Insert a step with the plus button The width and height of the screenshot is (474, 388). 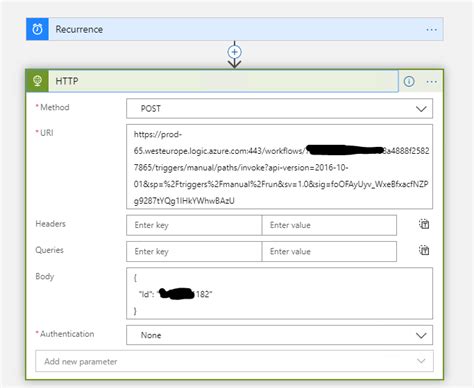tap(235, 52)
